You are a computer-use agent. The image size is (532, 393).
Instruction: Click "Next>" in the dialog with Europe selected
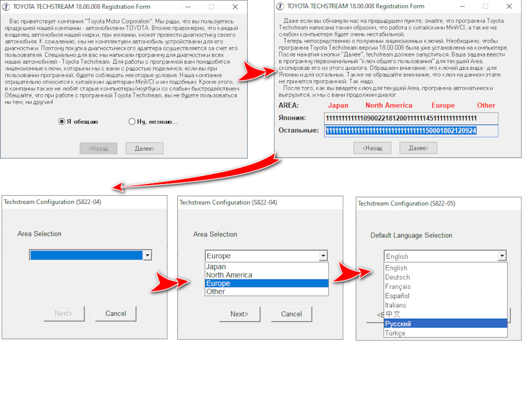(239, 314)
